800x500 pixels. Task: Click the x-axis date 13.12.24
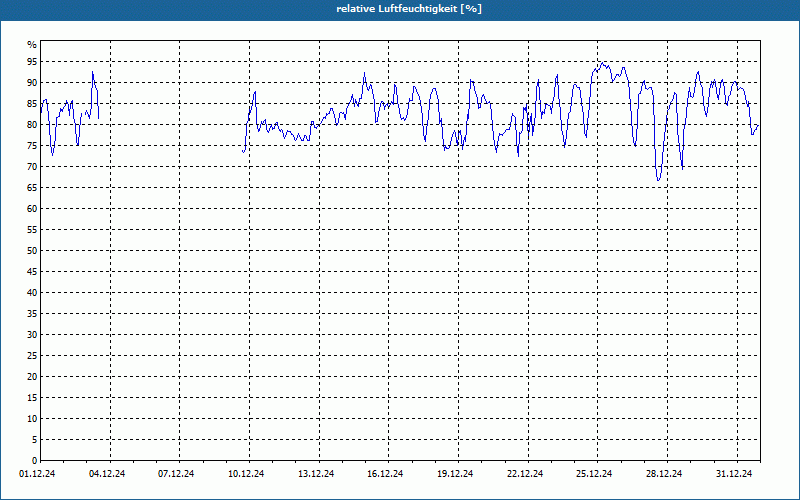[316, 474]
